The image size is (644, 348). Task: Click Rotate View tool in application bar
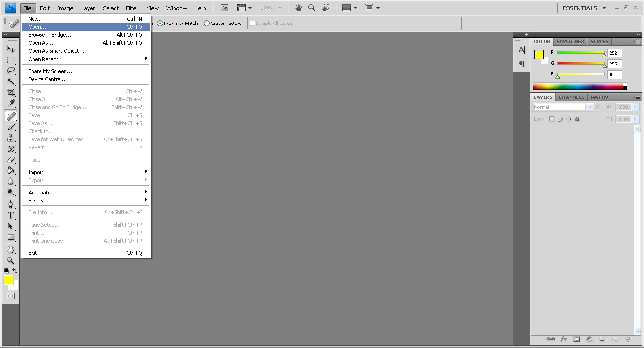(x=326, y=8)
